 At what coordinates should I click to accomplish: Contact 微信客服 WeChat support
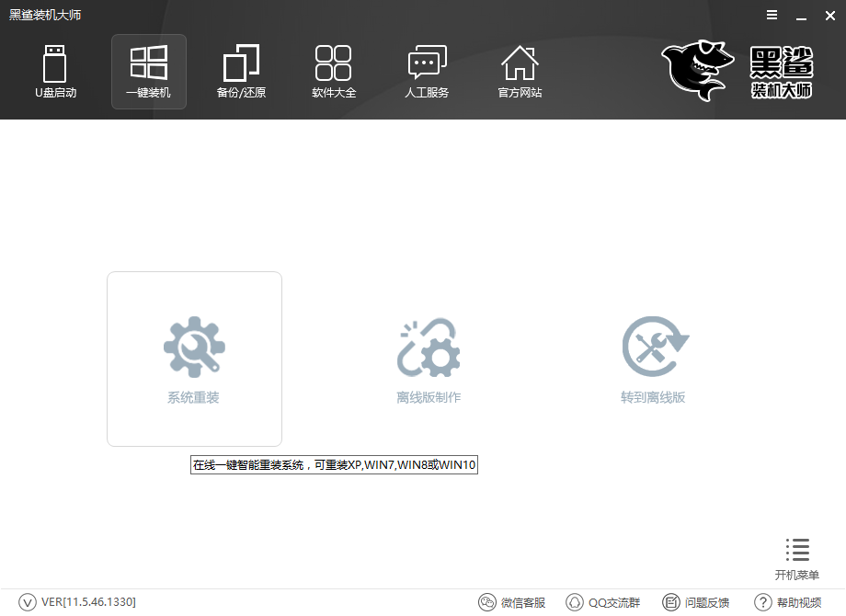tap(512, 602)
